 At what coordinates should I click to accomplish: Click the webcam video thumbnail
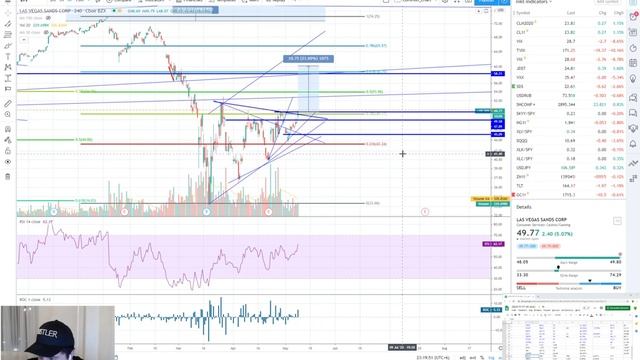(58, 333)
